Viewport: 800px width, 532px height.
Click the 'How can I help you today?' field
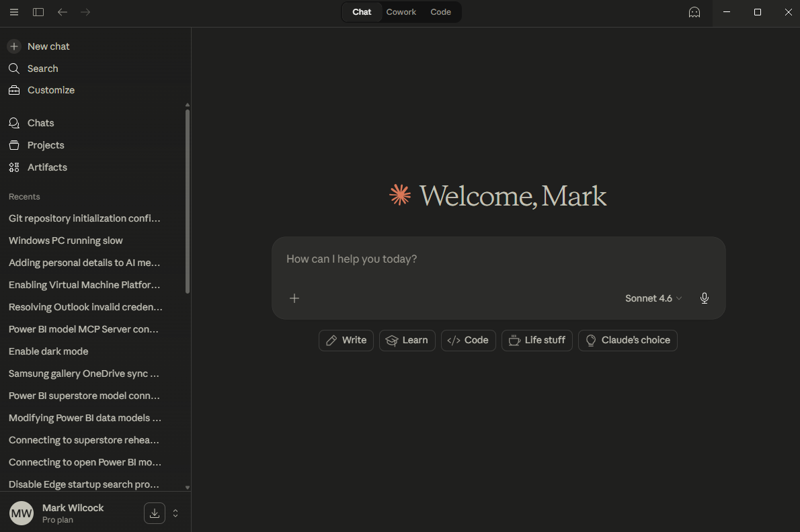click(x=497, y=259)
